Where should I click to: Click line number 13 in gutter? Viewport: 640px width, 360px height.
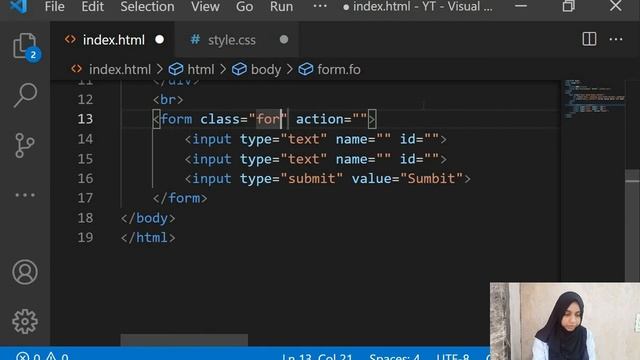tap(85, 119)
